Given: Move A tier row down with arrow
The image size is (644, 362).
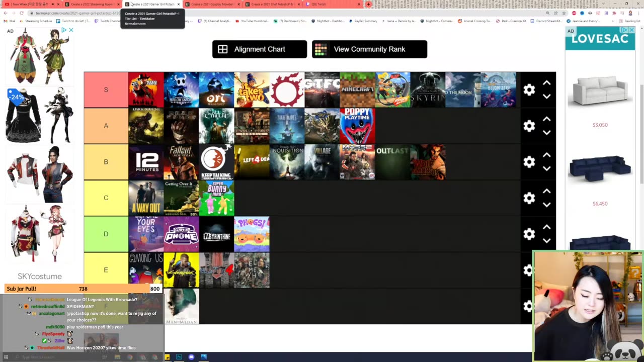Looking at the screenshot, I should coord(547,132).
